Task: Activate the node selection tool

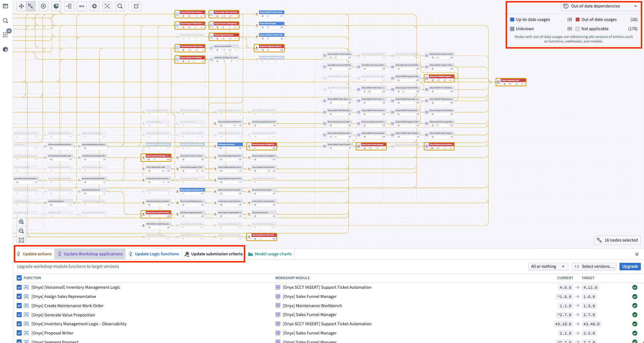Action: (x=31, y=6)
